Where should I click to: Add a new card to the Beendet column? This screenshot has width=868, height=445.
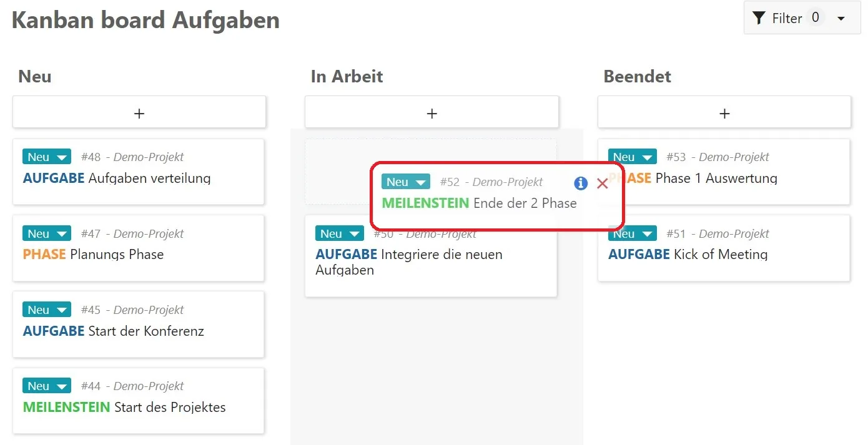[724, 112]
